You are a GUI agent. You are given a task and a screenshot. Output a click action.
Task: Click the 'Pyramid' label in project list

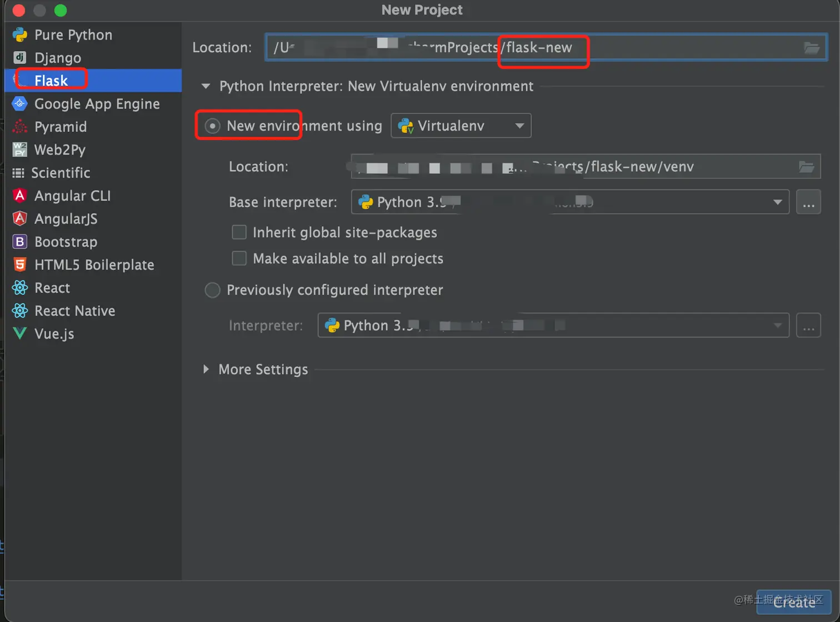pos(61,127)
